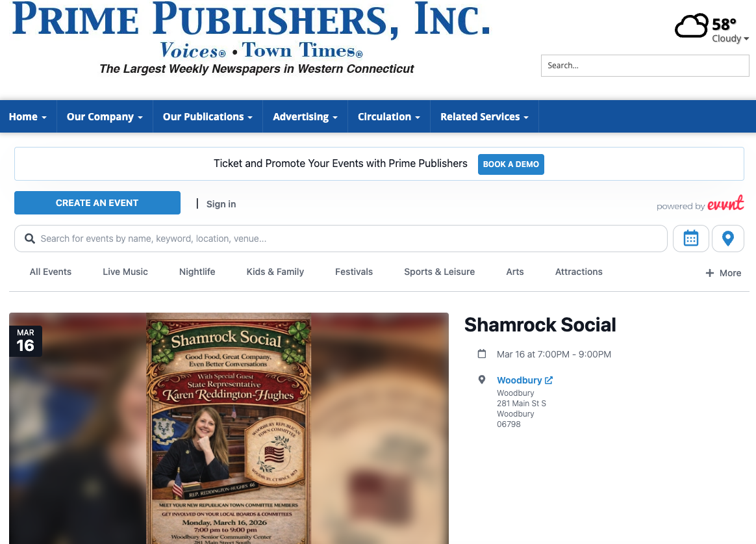
Task: Click the cloudy weather icon
Action: pos(692,26)
